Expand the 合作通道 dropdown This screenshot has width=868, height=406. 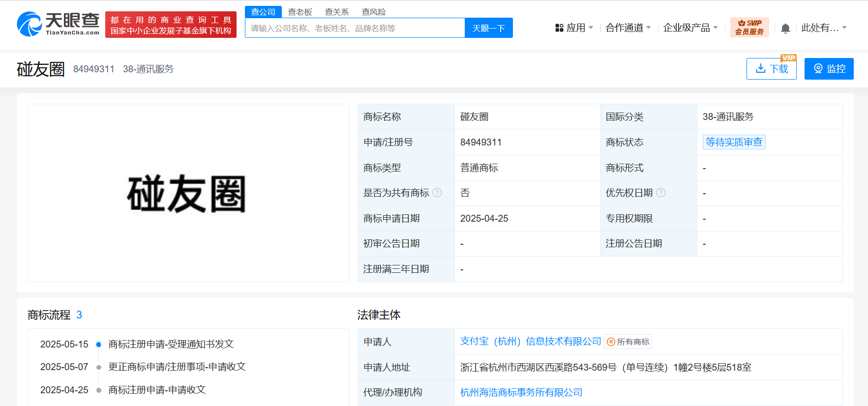[628, 28]
